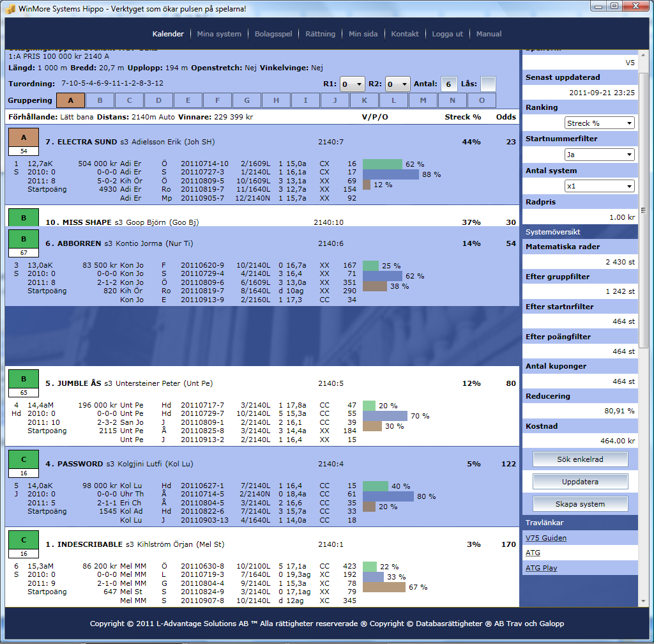This screenshot has height=644, width=654.
Task: Open the R1 dropdown
Action: coord(353,84)
